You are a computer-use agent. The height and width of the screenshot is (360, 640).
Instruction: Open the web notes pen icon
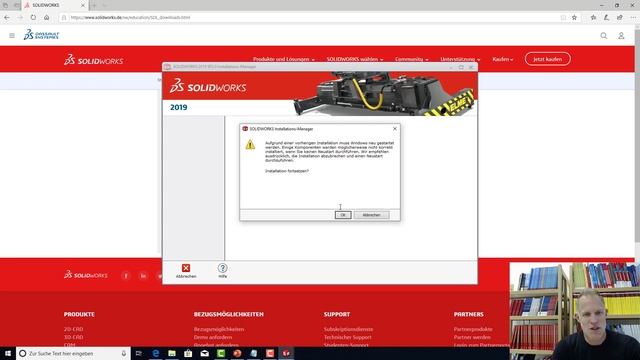[607, 18]
